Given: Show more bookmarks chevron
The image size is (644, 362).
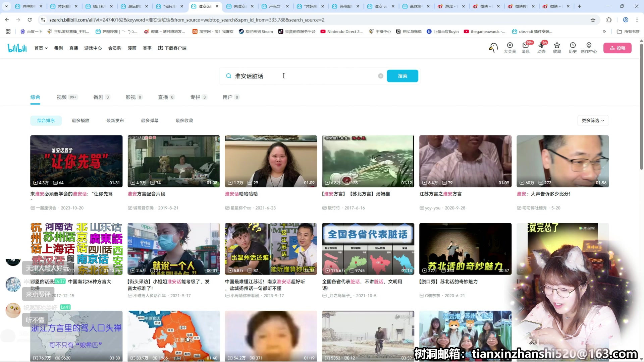Looking at the screenshot, I should pos(604,32).
